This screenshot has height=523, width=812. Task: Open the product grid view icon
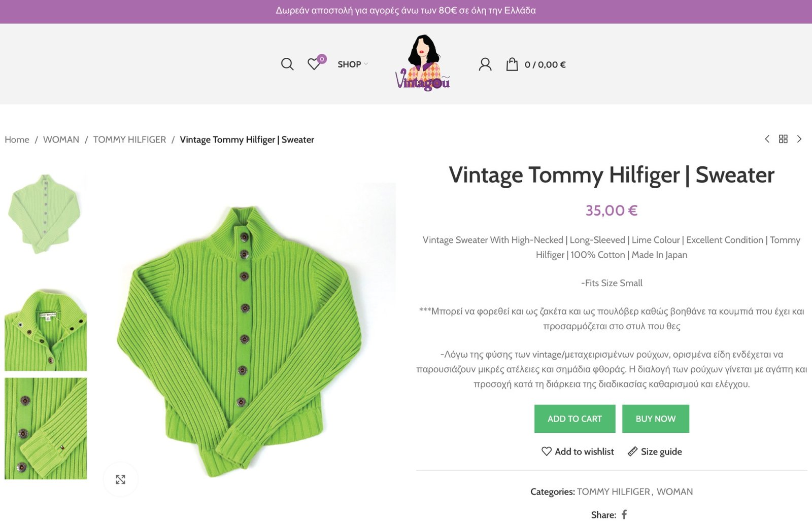784,139
